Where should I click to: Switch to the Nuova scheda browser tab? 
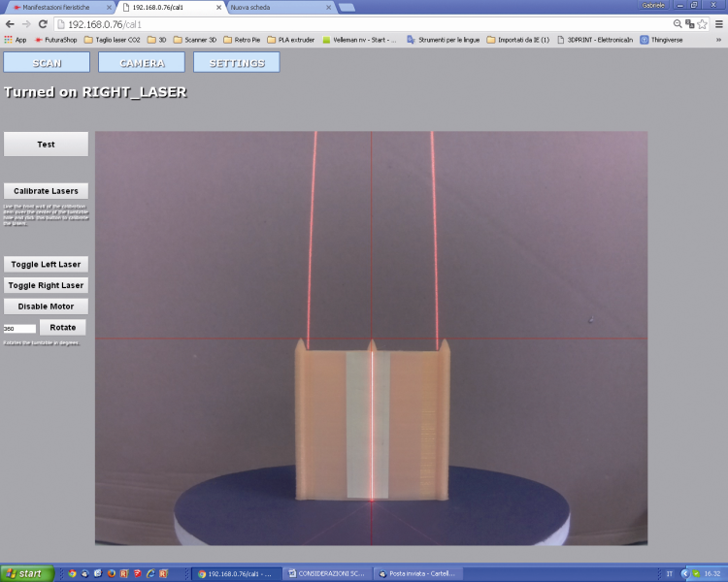(x=279, y=8)
